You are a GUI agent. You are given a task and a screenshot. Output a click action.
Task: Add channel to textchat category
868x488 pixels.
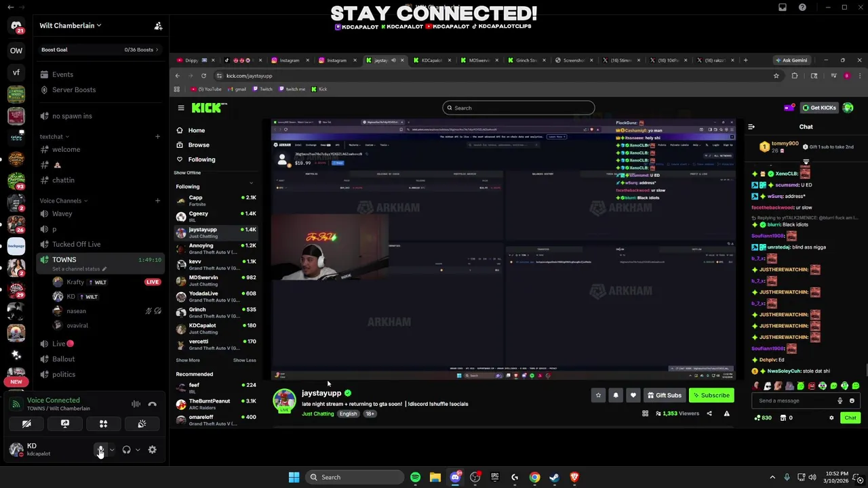coord(157,137)
